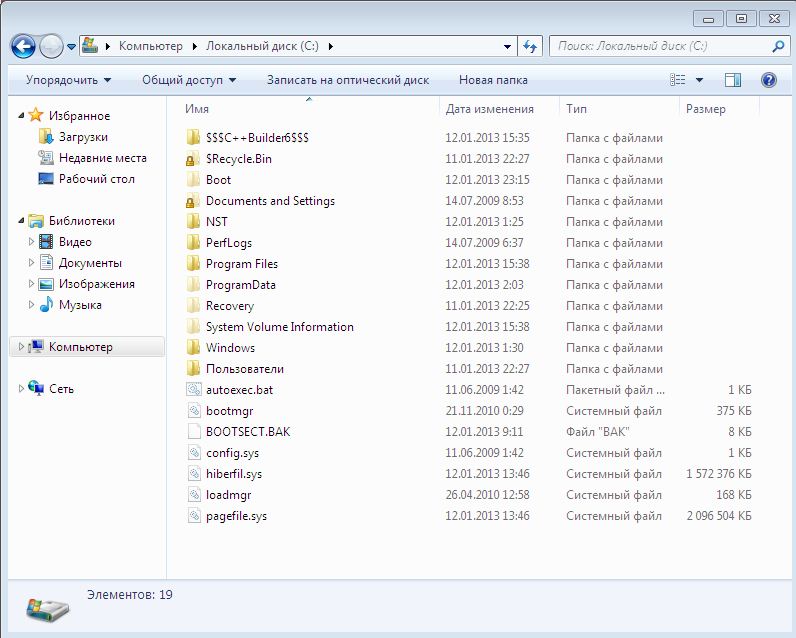Open the view options dropdown arrow
This screenshot has height=638, width=796.
[x=699, y=80]
